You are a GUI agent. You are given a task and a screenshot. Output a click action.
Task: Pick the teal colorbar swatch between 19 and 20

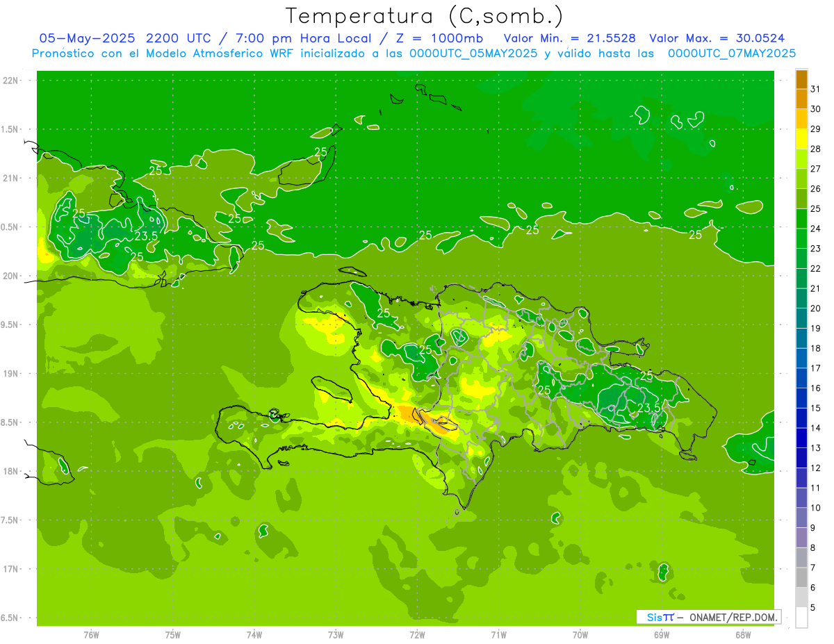click(x=801, y=318)
